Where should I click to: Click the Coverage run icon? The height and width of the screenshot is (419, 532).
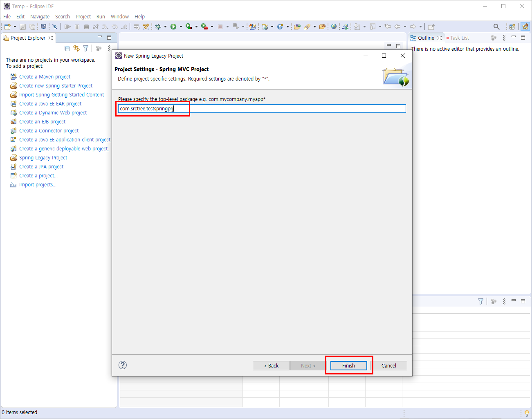tap(189, 27)
